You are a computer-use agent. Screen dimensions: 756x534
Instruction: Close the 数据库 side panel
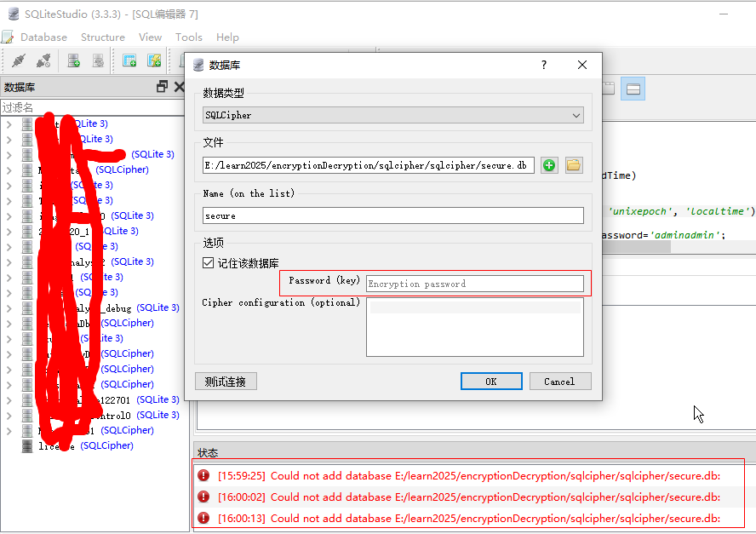point(179,87)
